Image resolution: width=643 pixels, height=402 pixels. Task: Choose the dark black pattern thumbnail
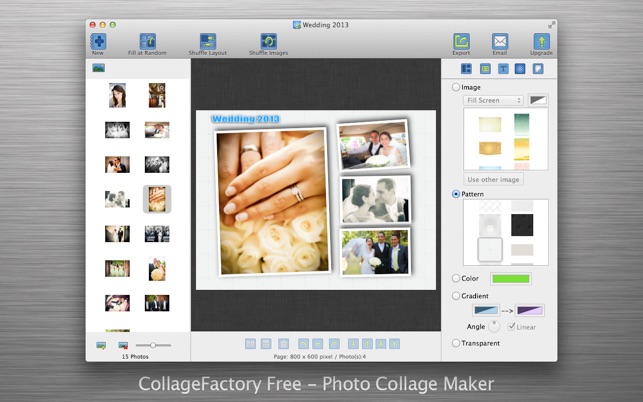522,225
